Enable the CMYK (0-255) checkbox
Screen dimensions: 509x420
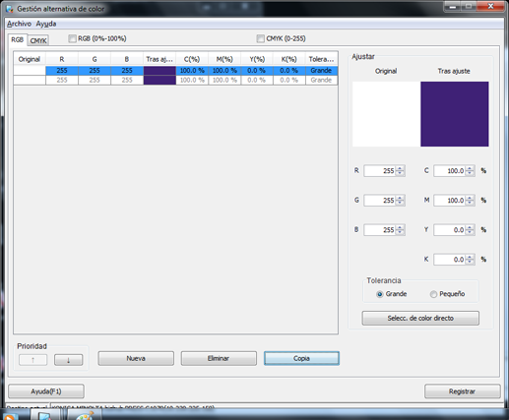260,38
